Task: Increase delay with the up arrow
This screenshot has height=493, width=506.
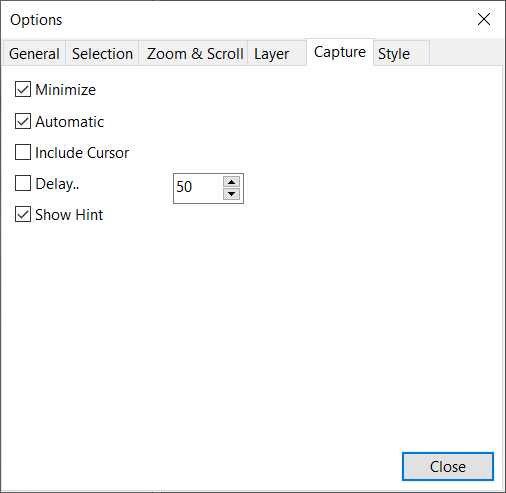Action: 231,182
